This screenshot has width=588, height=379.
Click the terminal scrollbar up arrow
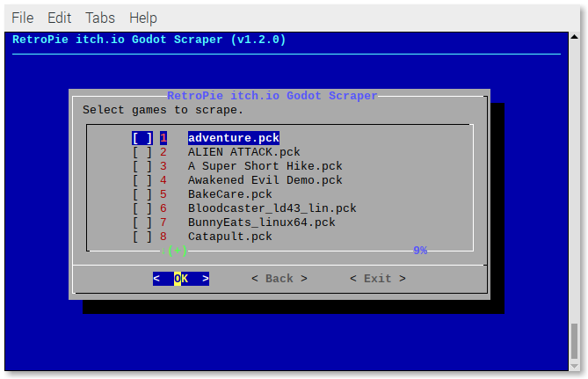pos(574,37)
